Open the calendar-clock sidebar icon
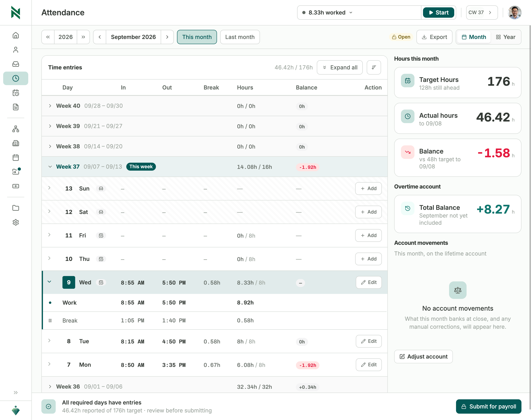This screenshot has width=531, height=420. 16,93
